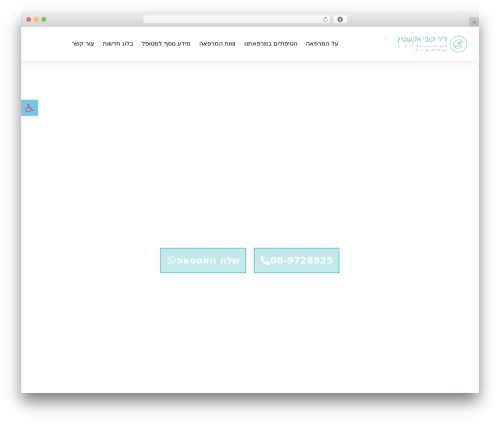Go to בלוג חדשות page
Image resolution: width=500 pixels, height=423 pixels.
coord(118,44)
